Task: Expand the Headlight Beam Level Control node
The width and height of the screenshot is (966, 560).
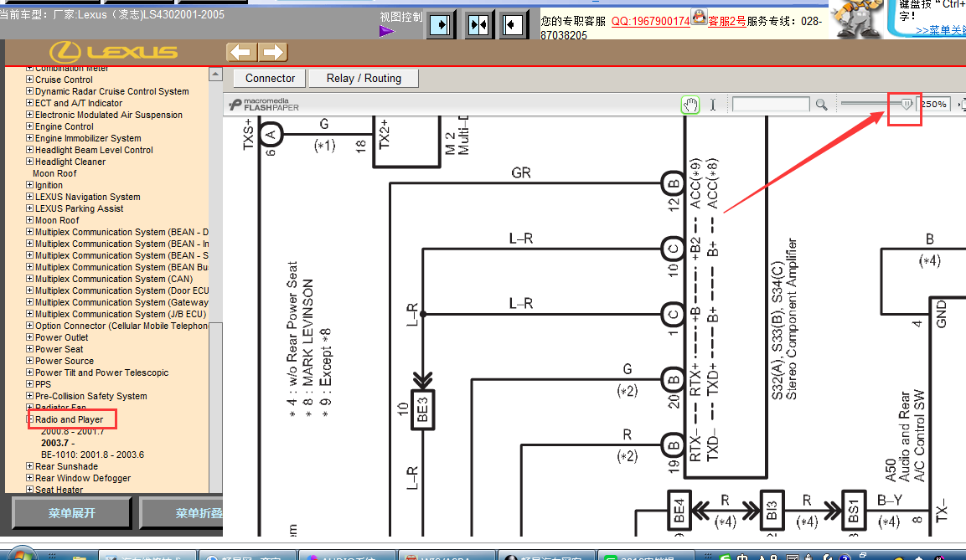Action: [29, 150]
